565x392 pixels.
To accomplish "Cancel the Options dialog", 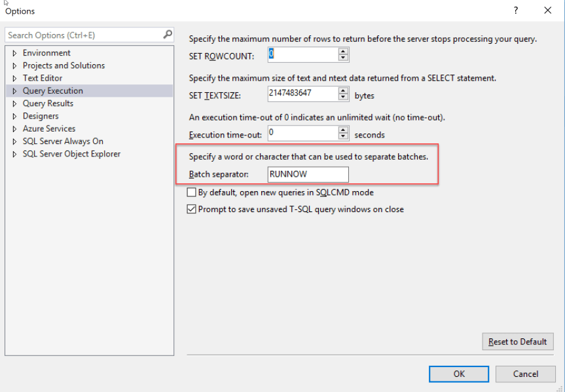I will (525, 374).
